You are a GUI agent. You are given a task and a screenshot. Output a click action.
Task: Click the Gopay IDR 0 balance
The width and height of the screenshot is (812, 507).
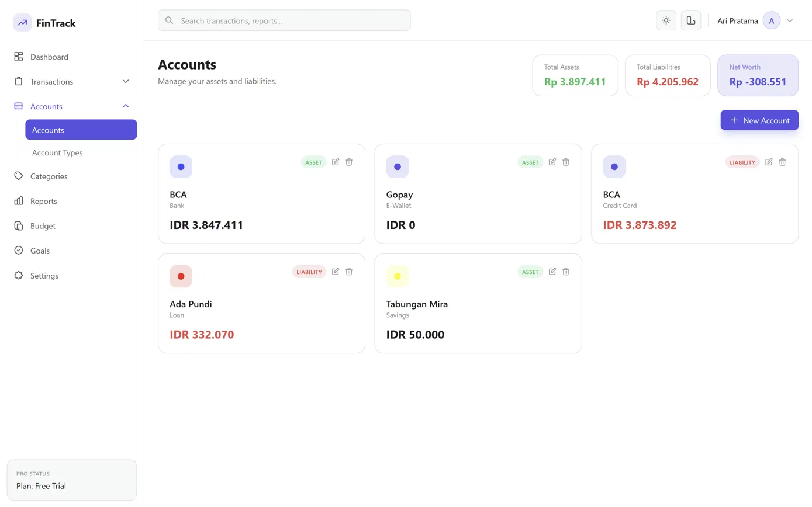[x=401, y=225]
